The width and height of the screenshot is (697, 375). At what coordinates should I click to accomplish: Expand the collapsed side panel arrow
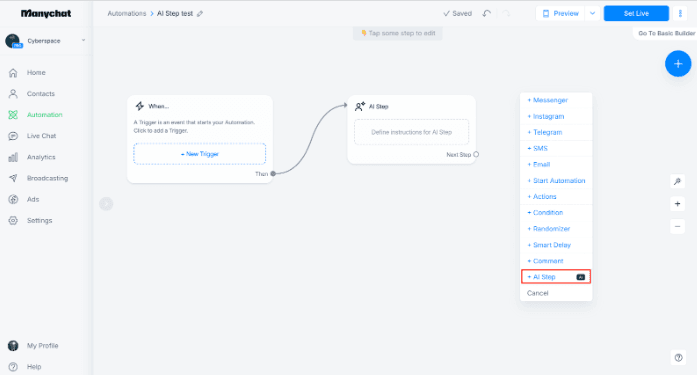[x=106, y=203]
